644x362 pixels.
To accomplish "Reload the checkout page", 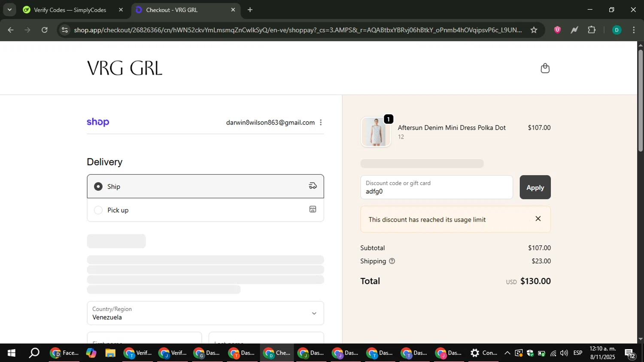I will tap(45, 30).
